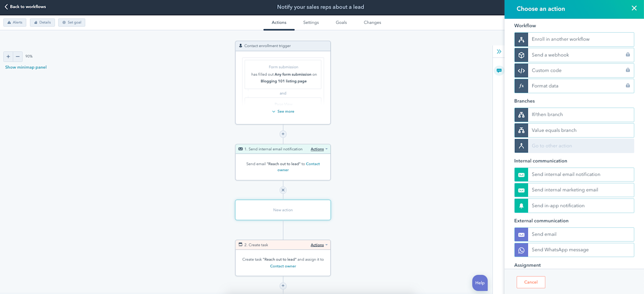Switch to the Goals tab
The image size is (644, 294).
point(341,23)
